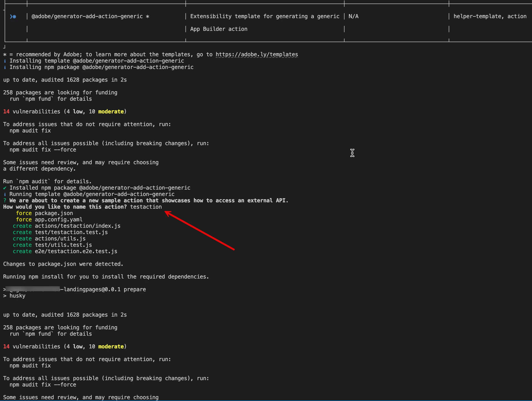Image resolution: width=532 pixels, height=401 pixels.
Task: Click the test/testaction.test.js file path
Action: [71, 232]
